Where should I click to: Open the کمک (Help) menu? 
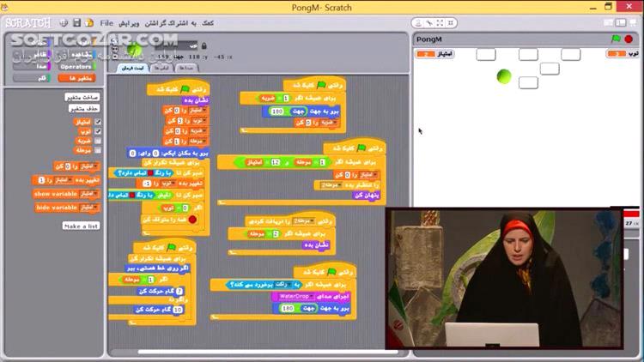click(x=208, y=23)
